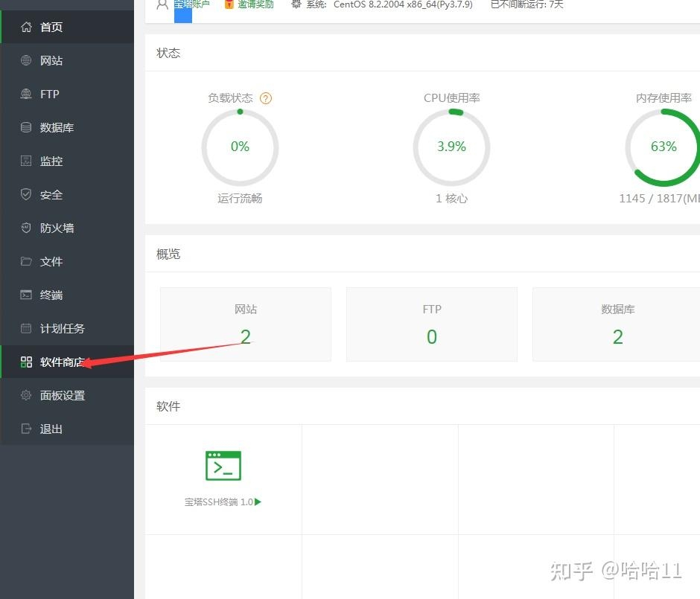The height and width of the screenshot is (599, 700).
Task: Open the 数据库 database manager icon
Action: coord(25,127)
